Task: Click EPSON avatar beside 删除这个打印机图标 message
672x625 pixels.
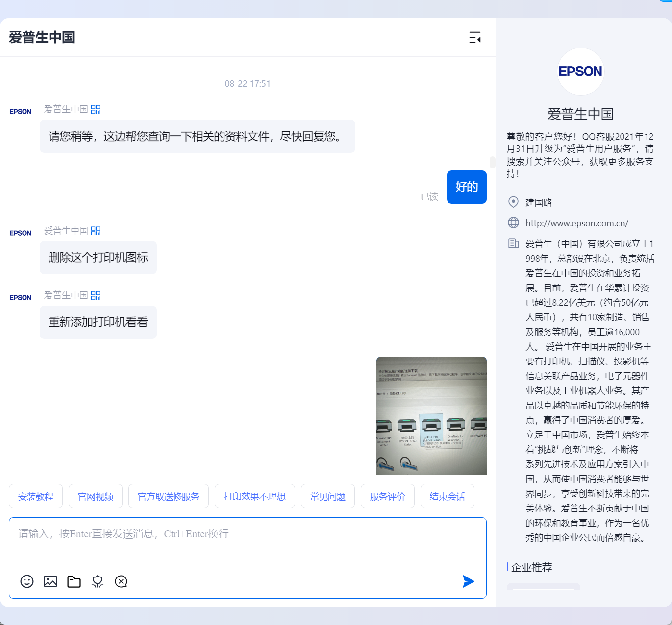Action: point(20,233)
